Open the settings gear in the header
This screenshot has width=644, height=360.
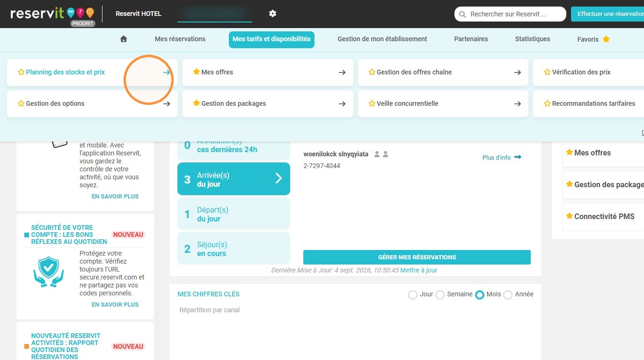(x=273, y=14)
